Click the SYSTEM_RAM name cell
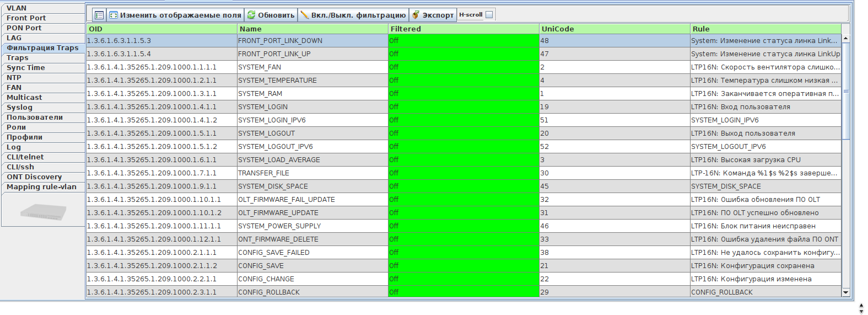This screenshot has height=315, width=868. [x=312, y=94]
